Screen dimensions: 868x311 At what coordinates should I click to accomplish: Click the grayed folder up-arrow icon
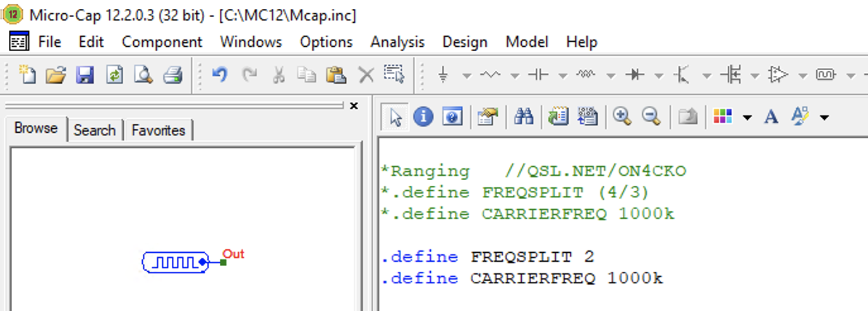coord(687,117)
